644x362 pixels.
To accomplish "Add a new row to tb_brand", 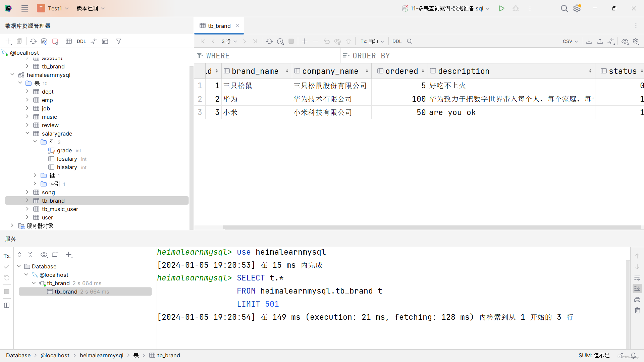I will tap(305, 41).
